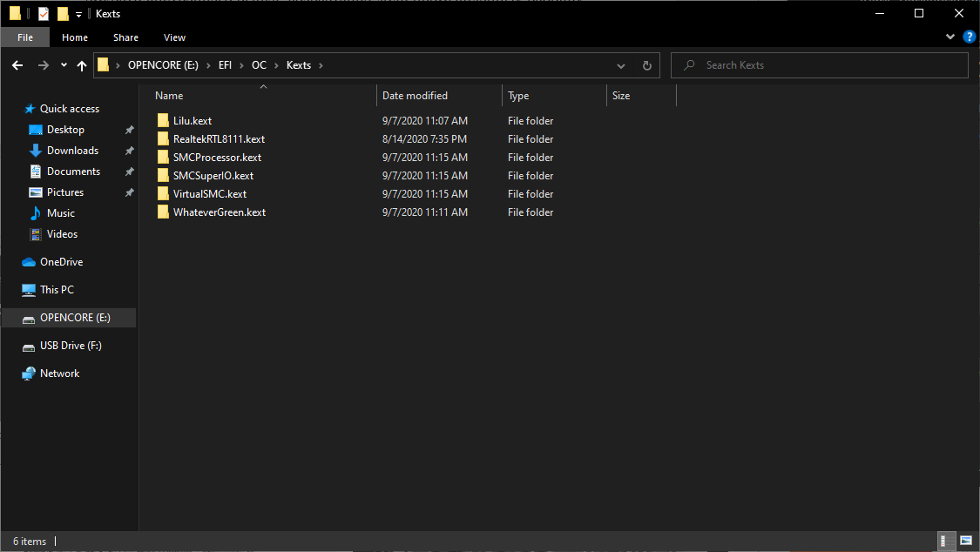Click "File folder" type of WhateverGreen.kext
This screenshot has height=552, width=980.
531,212
